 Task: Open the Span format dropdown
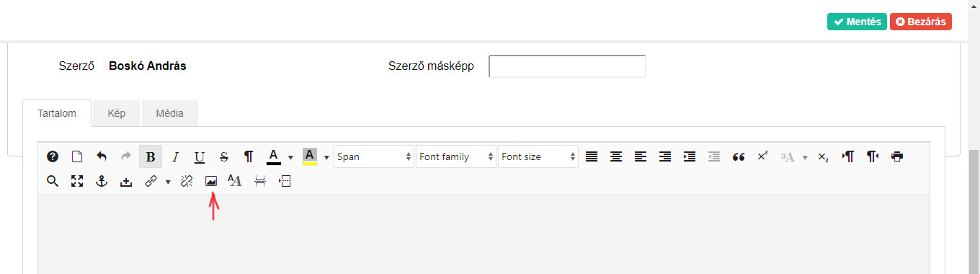pyautogui.click(x=374, y=156)
